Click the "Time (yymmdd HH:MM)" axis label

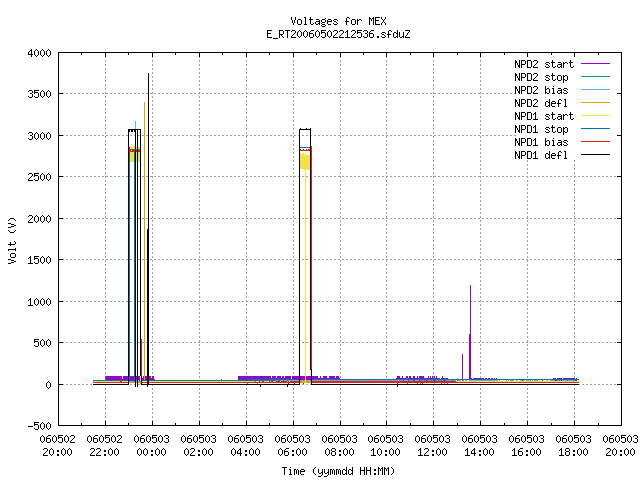(x=338, y=471)
